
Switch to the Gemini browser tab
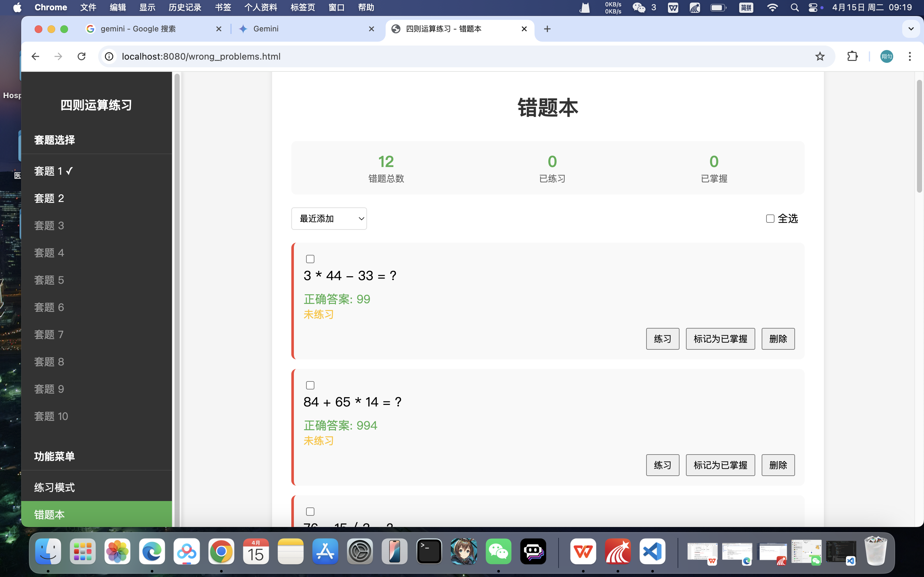point(305,29)
